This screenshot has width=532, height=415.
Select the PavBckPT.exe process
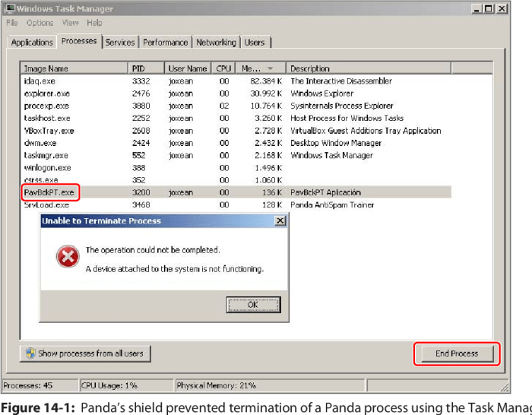click(236, 192)
